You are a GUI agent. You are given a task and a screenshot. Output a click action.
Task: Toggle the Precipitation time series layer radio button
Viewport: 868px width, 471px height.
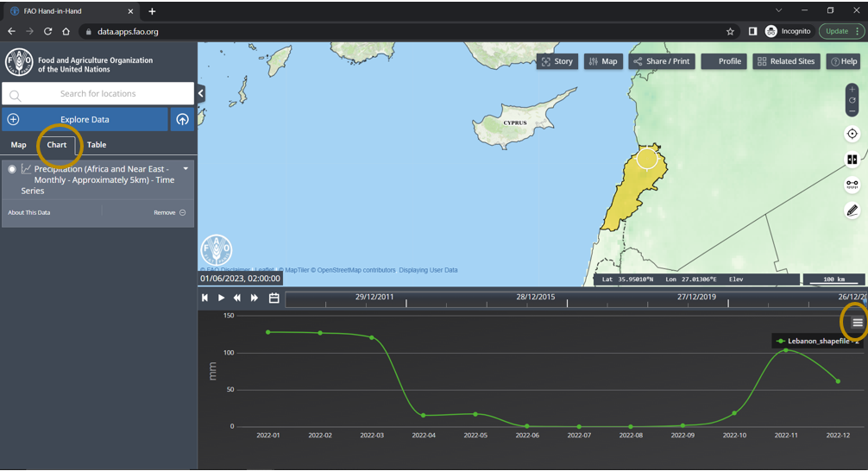[12, 170]
